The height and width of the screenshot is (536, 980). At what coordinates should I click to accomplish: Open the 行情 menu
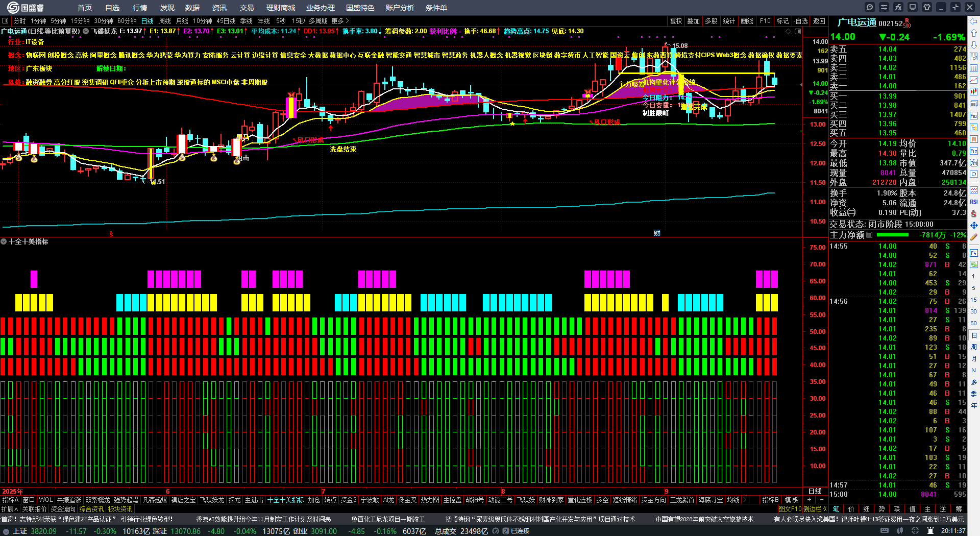click(140, 8)
